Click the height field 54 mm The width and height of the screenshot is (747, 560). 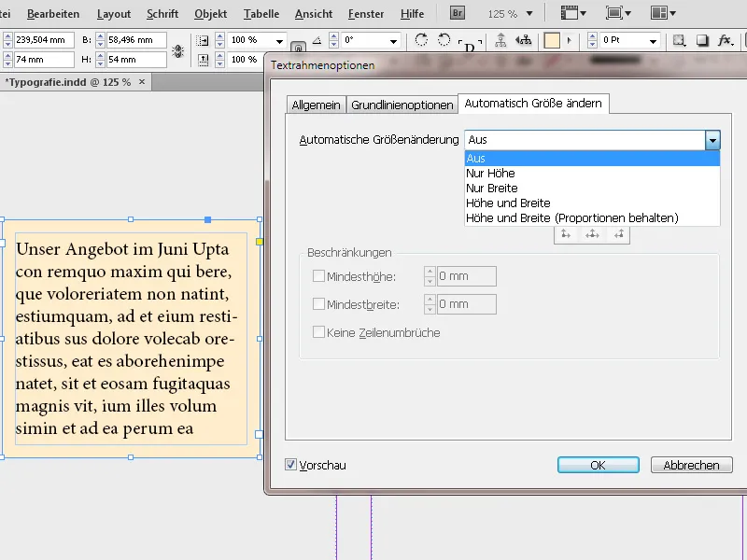tap(135, 60)
